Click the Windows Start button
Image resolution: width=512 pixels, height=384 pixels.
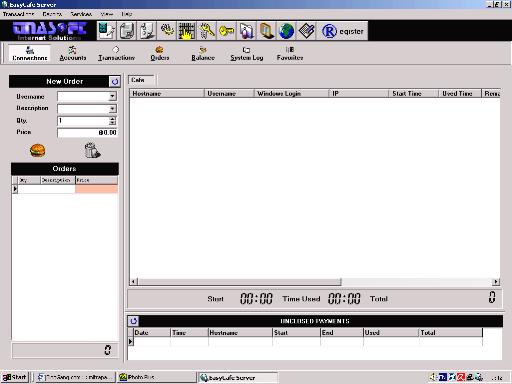(15, 377)
